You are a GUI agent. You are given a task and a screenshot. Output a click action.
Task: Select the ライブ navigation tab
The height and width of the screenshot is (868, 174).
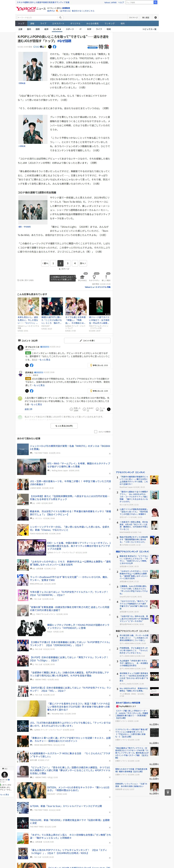click(43, 24)
